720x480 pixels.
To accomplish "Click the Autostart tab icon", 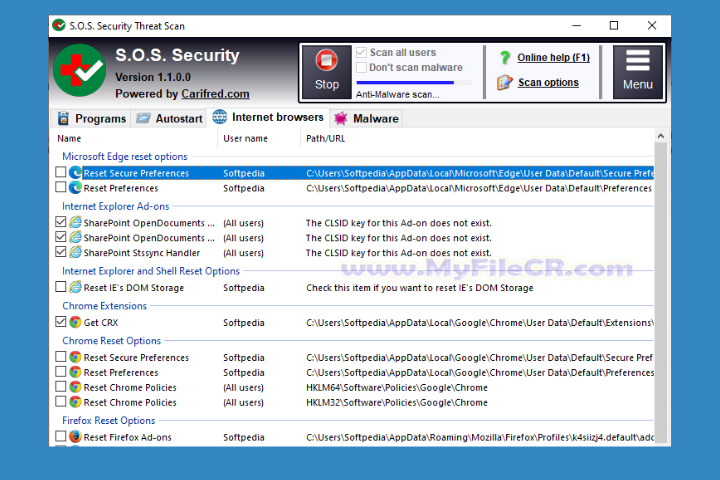I will (x=143, y=118).
